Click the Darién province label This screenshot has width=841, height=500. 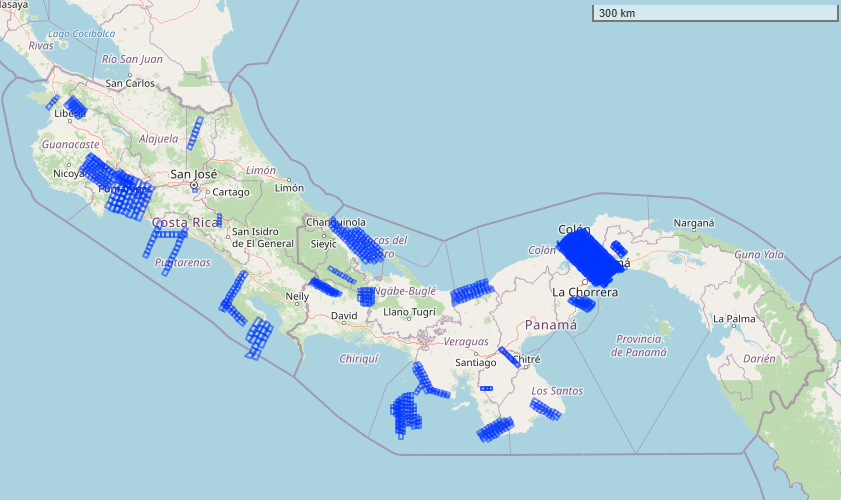click(759, 358)
